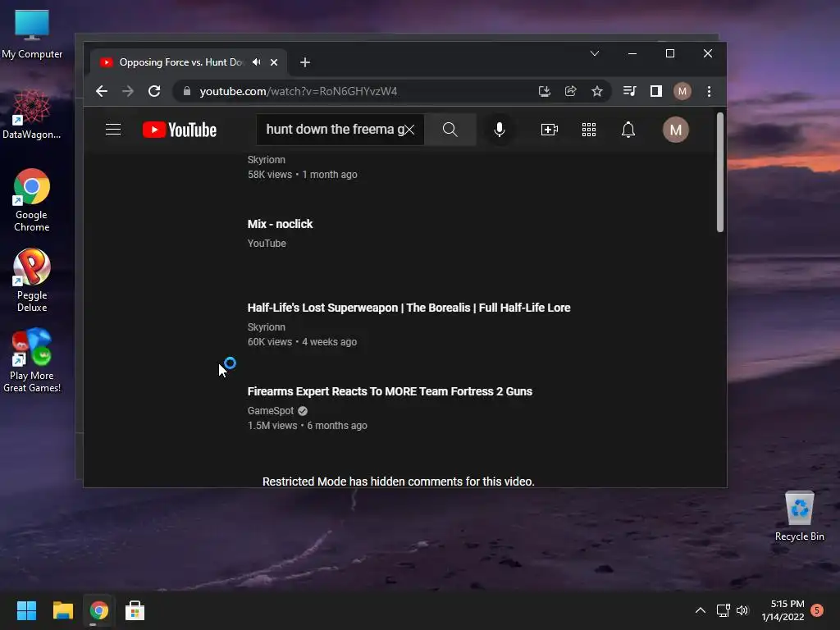Go forward in Chrome

[127, 91]
